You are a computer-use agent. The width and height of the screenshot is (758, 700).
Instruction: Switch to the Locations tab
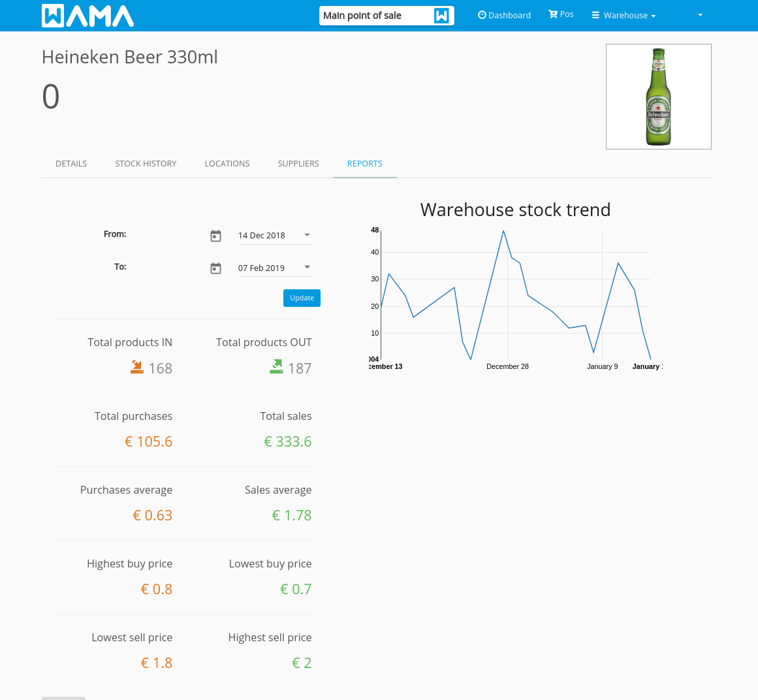click(x=227, y=163)
